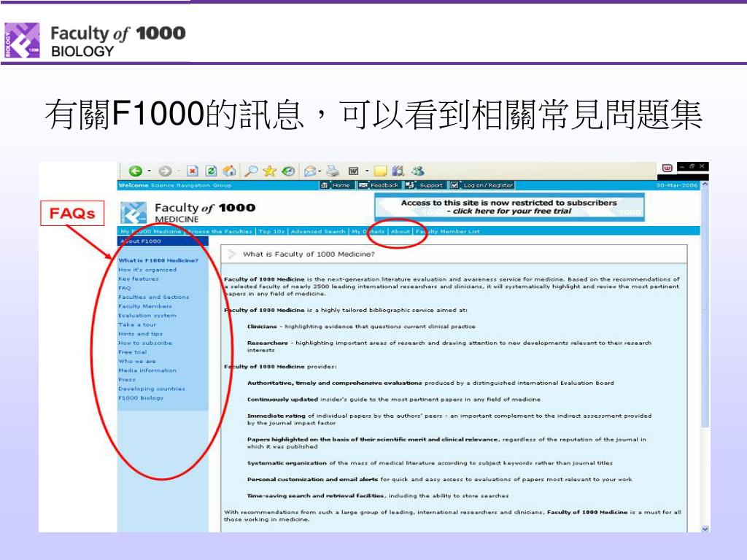Open 'Take a tour' sidebar link
747x560 pixels.
137,324
